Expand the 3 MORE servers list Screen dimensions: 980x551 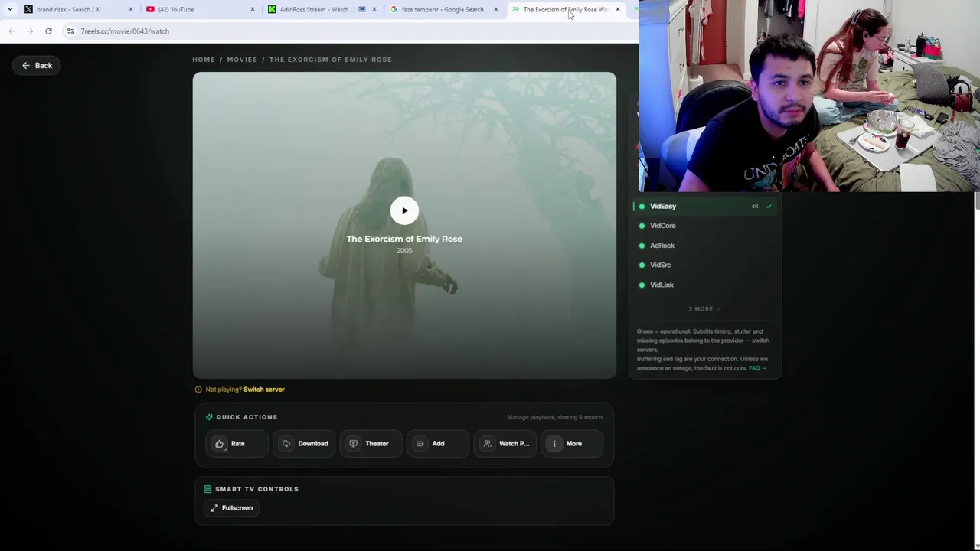pyautogui.click(x=704, y=308)
